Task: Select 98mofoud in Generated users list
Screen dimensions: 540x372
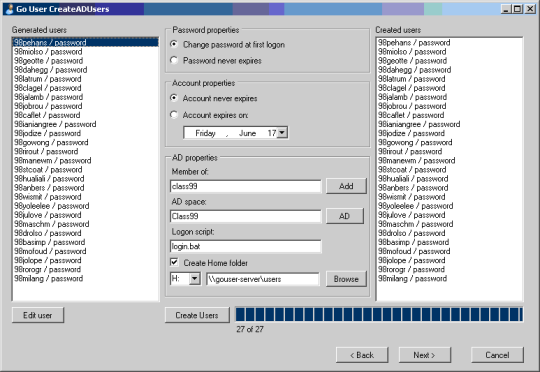Action: [x=85, y=251]
